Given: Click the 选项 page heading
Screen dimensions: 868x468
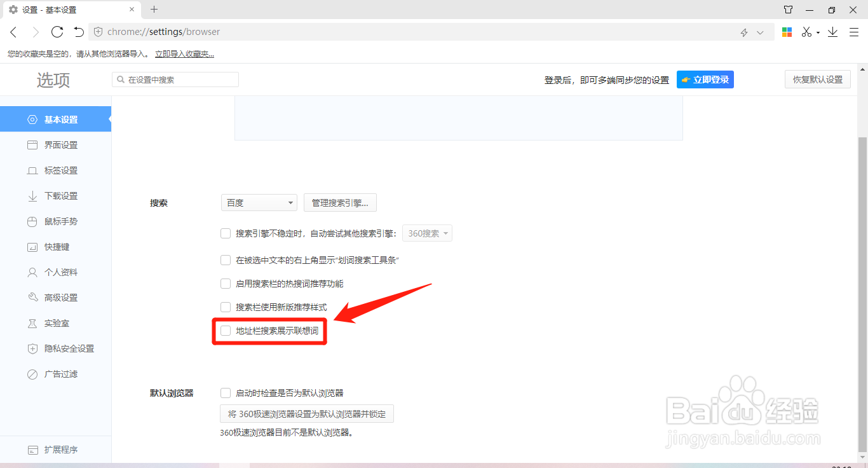Looking at the screenshot, I should 53,80.
